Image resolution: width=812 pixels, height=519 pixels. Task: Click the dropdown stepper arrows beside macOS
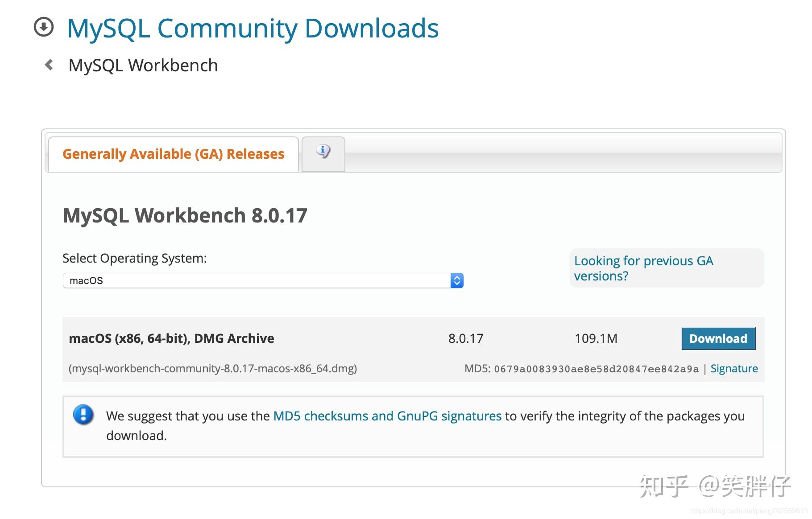click(x=457, y=280)
